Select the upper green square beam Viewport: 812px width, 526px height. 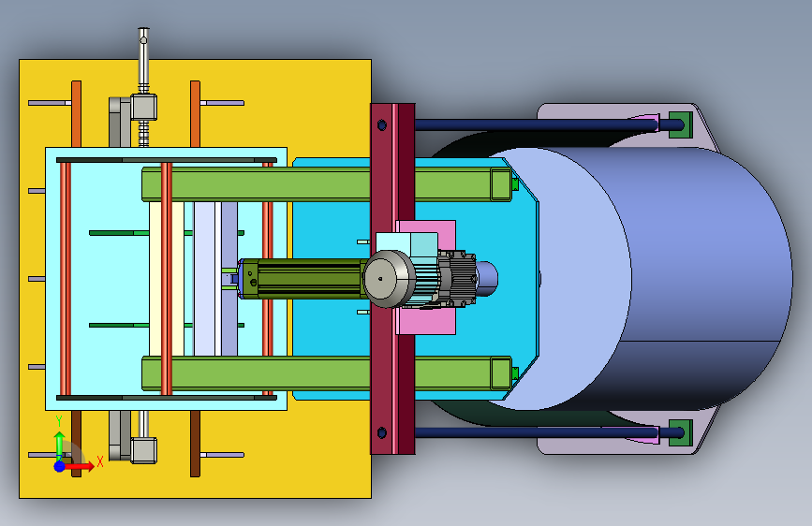click(326, 183)
